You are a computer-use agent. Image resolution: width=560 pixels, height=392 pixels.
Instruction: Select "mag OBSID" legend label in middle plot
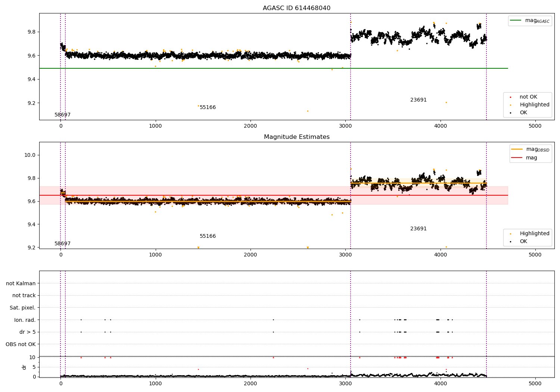point(538,149)
